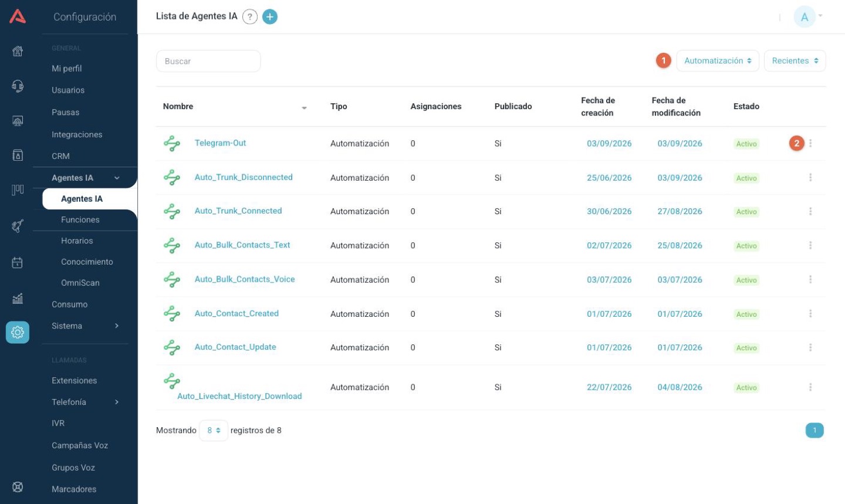The image size is (845, 504).
Task: Open the calendar icon in left rail
Action: click(18, 263)
